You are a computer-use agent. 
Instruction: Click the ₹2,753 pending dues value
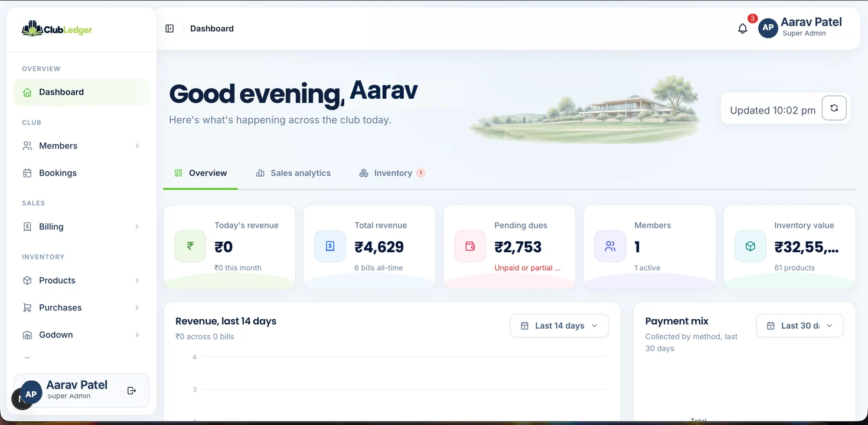pyautogui.click(x=518, y=247)
